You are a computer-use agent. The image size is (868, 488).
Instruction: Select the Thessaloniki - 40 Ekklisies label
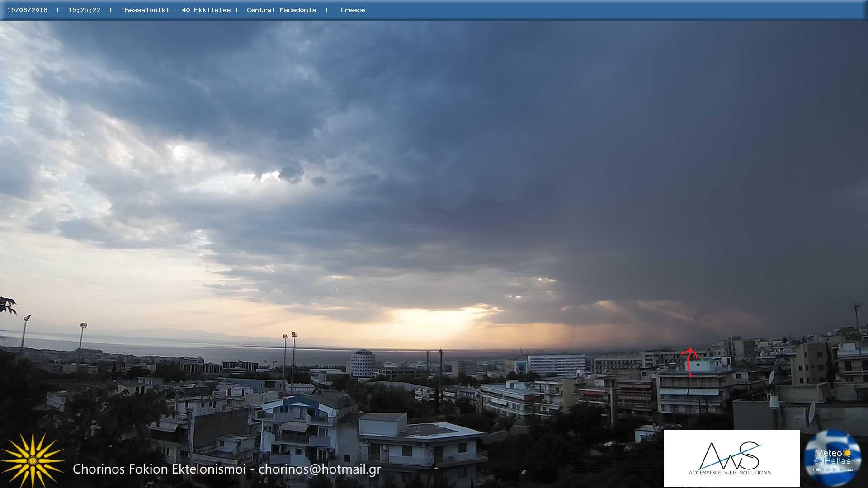(175, 10)
